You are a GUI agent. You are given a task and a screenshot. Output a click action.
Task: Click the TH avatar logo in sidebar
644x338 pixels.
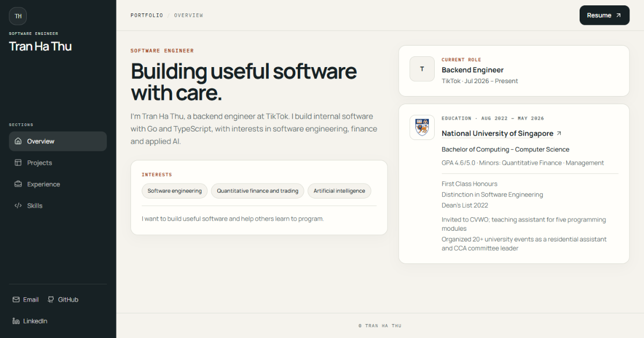[x=18, y=16]
